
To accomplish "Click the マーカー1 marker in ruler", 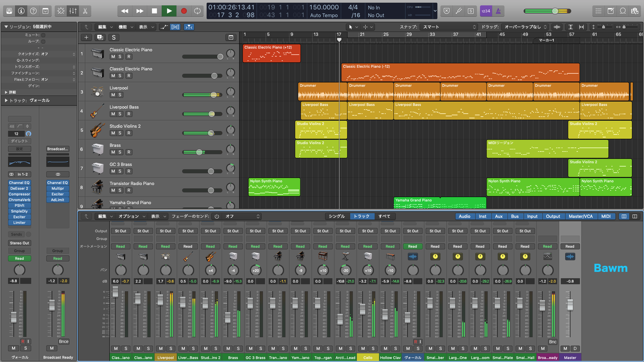I will click(546, 40).
